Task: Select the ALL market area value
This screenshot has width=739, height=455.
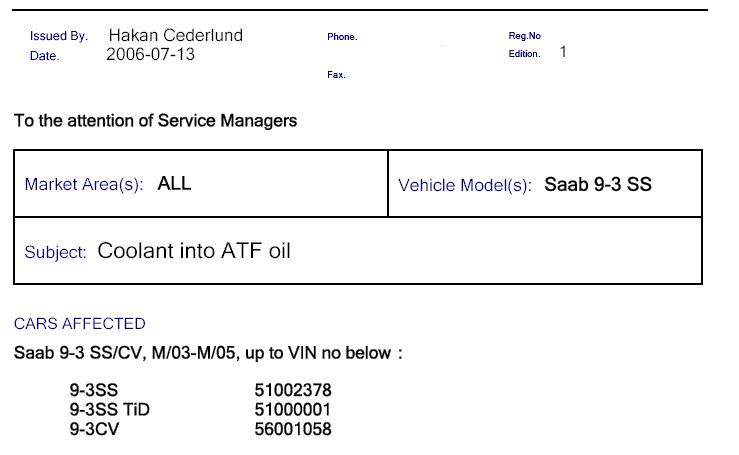Action: 174,183
